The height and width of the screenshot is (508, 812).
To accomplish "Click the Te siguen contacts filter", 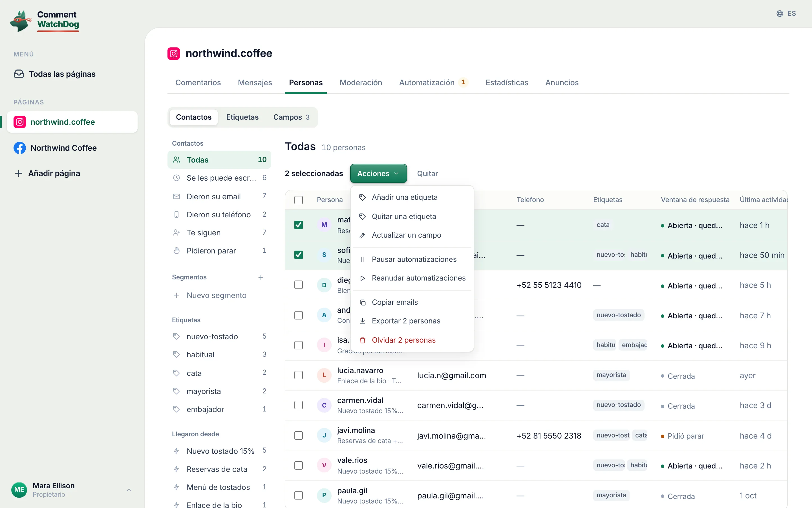I will point(219,233).
